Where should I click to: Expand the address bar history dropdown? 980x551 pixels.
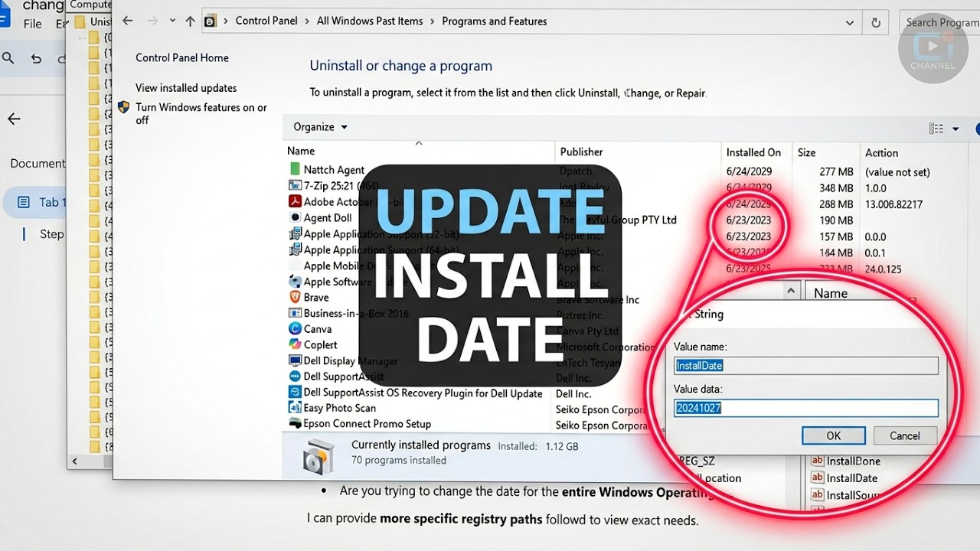tap(850, 22)
